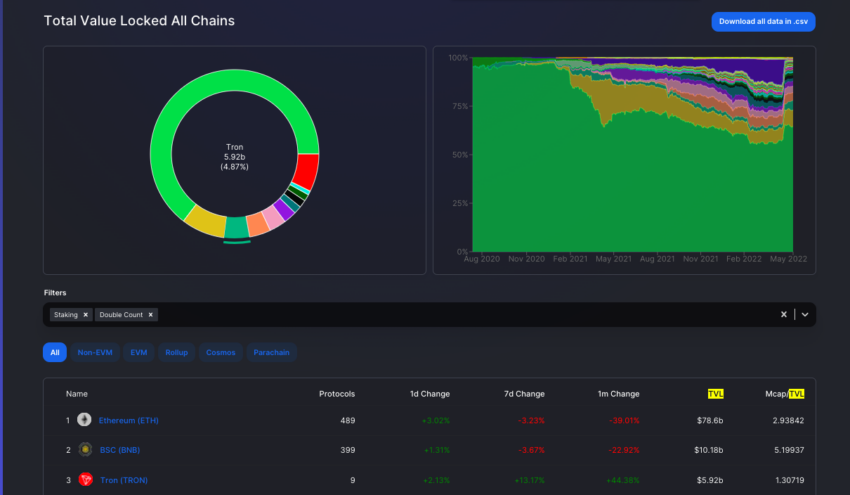
Task: Switch to the Non-EVM tab
Action: pyautogui.click(x=95, y=353)
